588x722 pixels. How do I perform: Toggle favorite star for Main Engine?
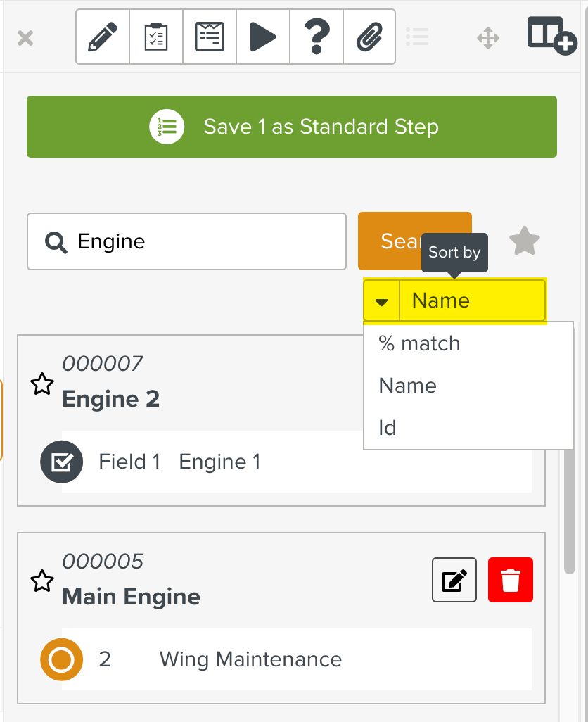[x=42, y=582]
